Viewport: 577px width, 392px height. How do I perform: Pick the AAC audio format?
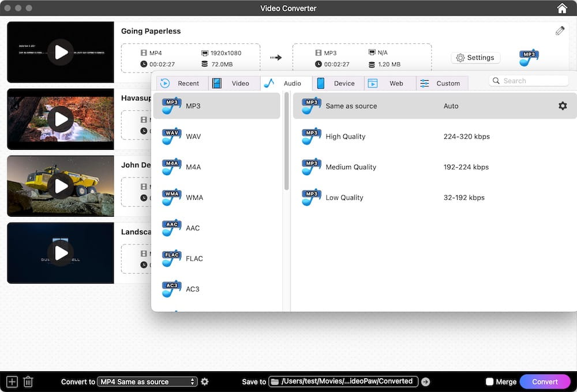tap(193, 228)
